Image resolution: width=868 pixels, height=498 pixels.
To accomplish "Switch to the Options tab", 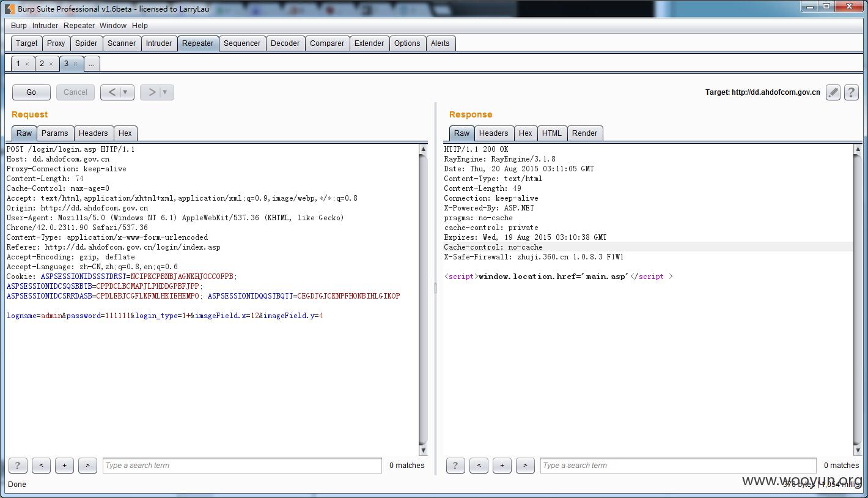I will click(407, 43).
